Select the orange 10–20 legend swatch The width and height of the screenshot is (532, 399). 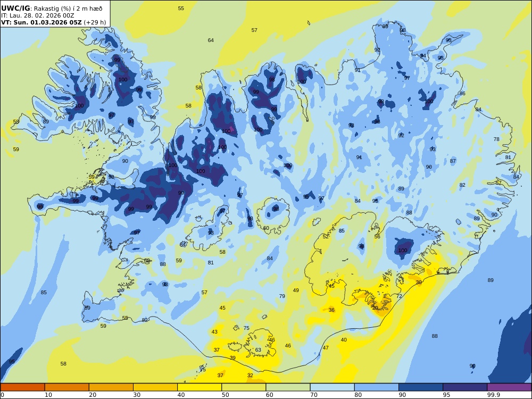pos(67,387)
